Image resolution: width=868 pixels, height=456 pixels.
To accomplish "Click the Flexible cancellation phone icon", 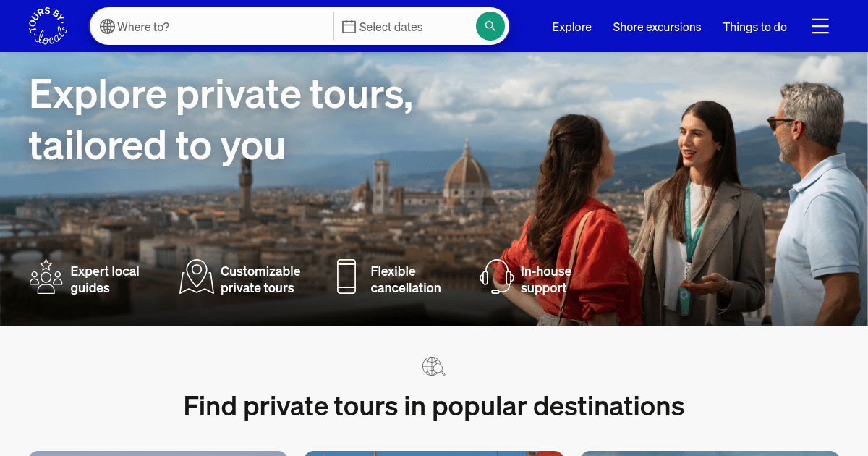I will click(346, 276).
